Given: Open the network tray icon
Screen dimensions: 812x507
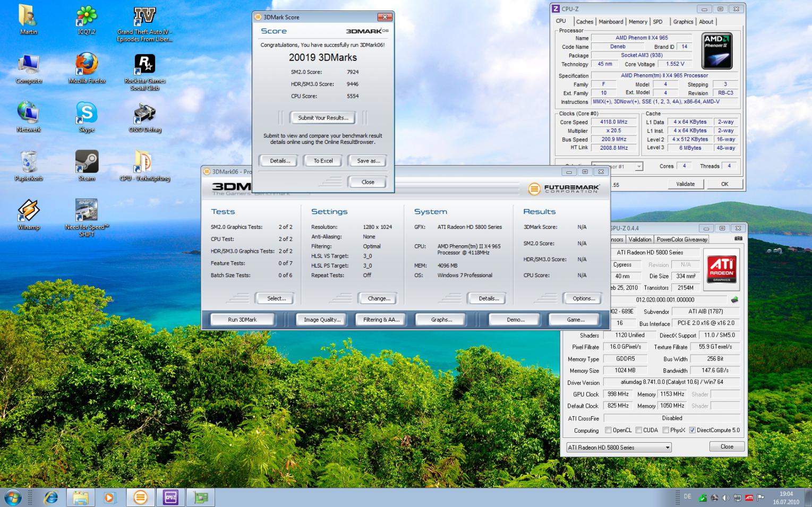Looking at the screenshot, I should (x=737, y=498).
